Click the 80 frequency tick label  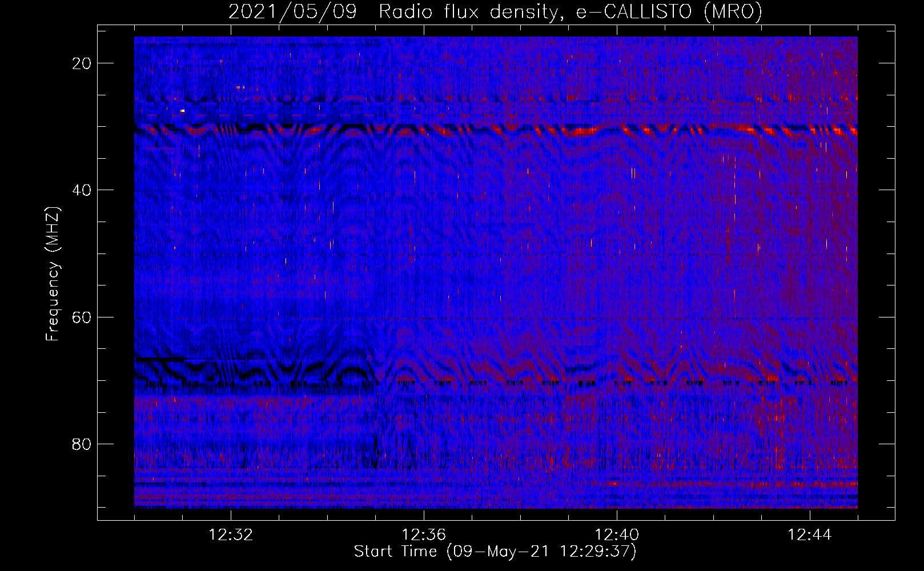(x=82, y=444)
